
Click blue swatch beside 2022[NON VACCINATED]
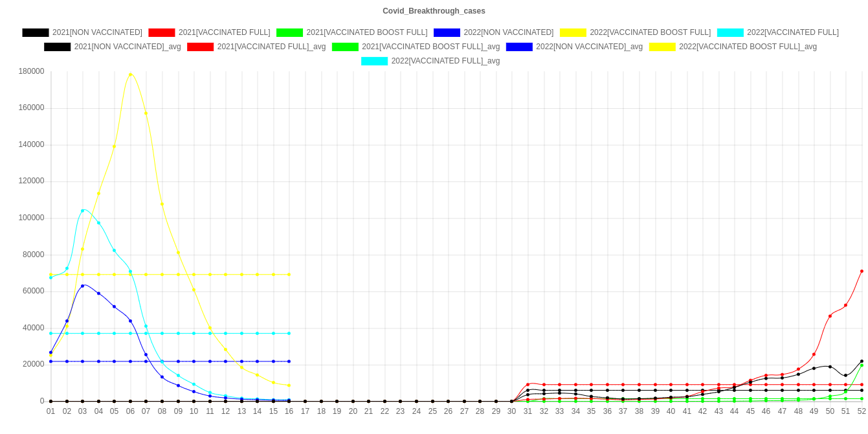click(447, 32)
